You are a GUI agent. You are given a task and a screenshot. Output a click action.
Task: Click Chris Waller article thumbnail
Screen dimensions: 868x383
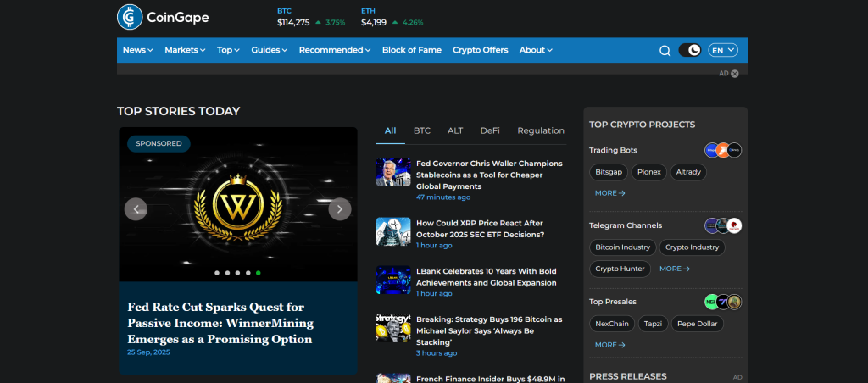pyautogui.click(x=393, y=172)
